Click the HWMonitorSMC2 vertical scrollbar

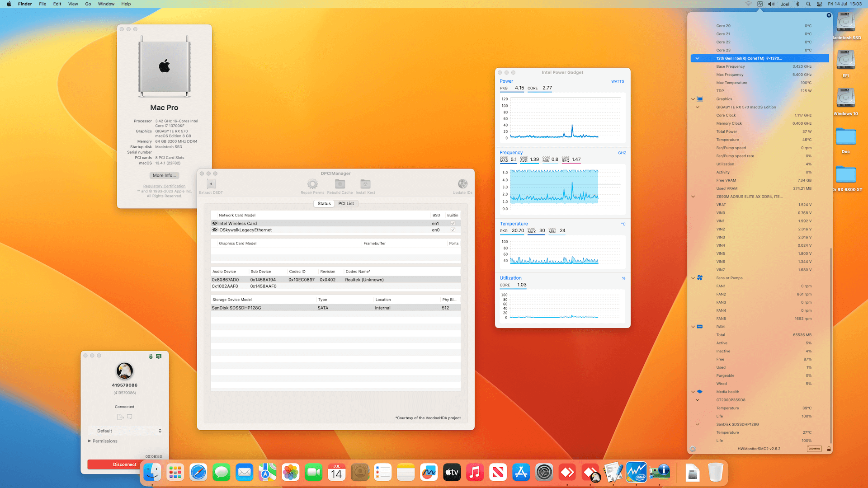(x=831, y=346)
